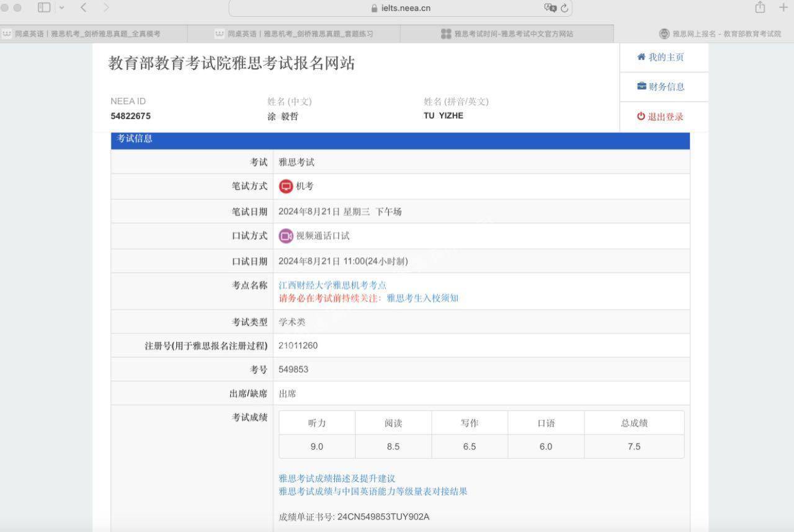
Task: Click overall score 7.5 cell
Action: click(x=634, y=446)
